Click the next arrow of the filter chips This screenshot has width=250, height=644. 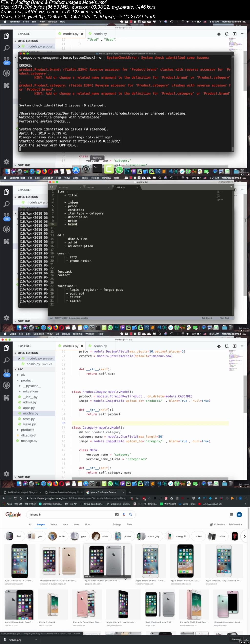pyautogui.click(x=244, y=536)
